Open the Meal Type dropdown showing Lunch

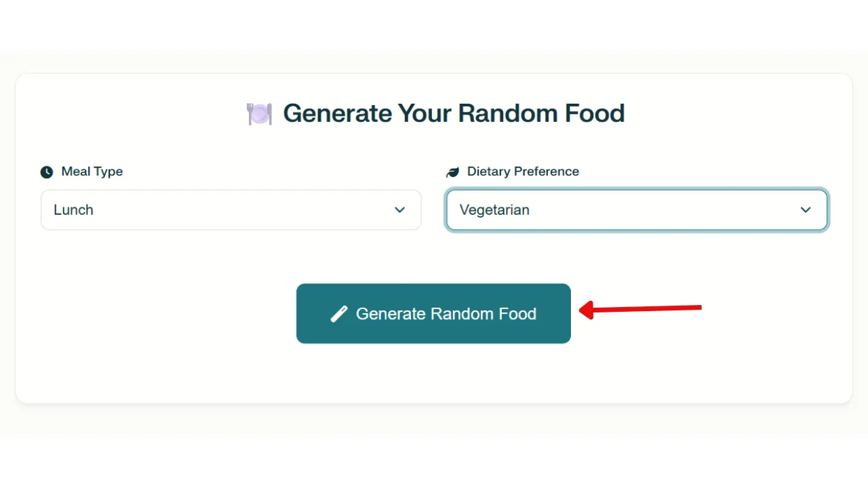coord(231,210)
